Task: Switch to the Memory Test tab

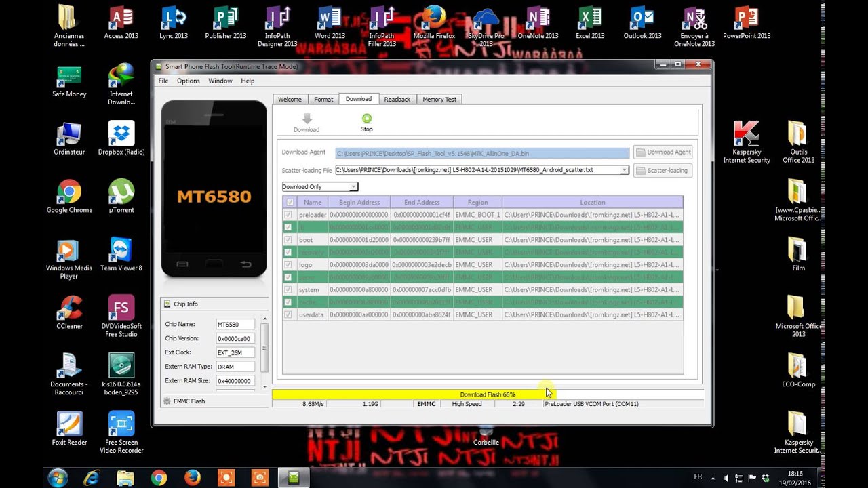Action: coord(439,100)
